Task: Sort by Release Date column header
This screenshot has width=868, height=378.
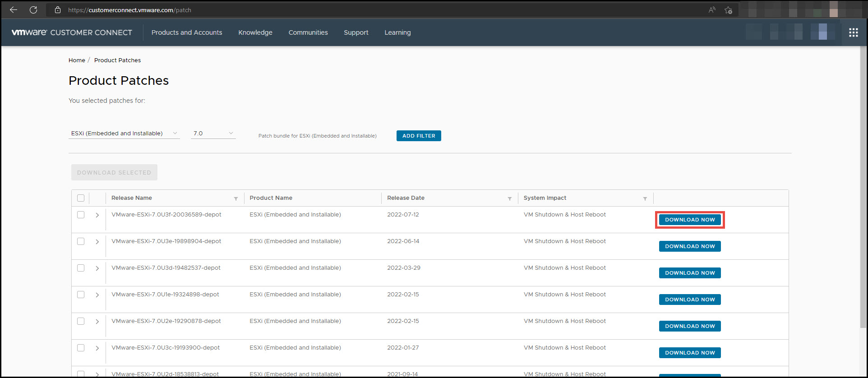Action: click(406, 198)
